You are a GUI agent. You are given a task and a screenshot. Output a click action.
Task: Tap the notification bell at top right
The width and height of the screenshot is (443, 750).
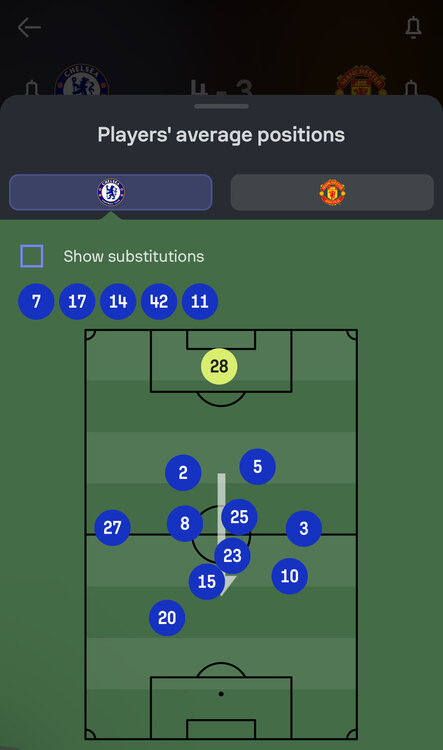[413, 27]
